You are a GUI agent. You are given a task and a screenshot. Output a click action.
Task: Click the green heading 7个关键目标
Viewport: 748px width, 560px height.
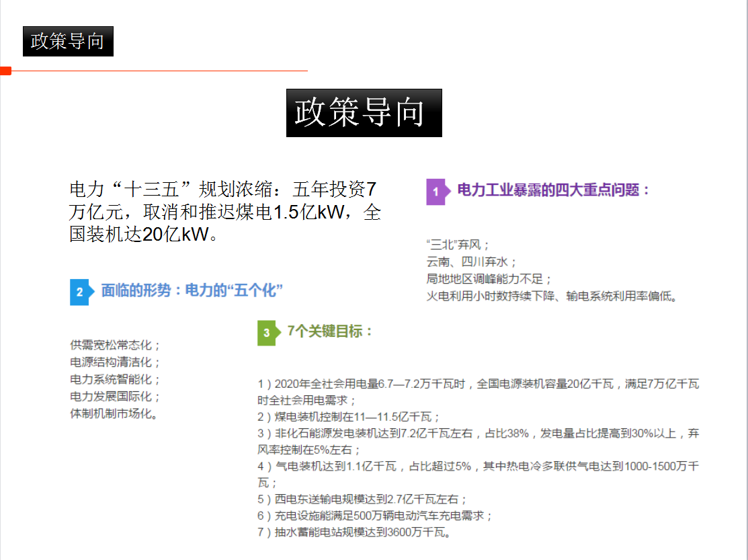point(329,331)
